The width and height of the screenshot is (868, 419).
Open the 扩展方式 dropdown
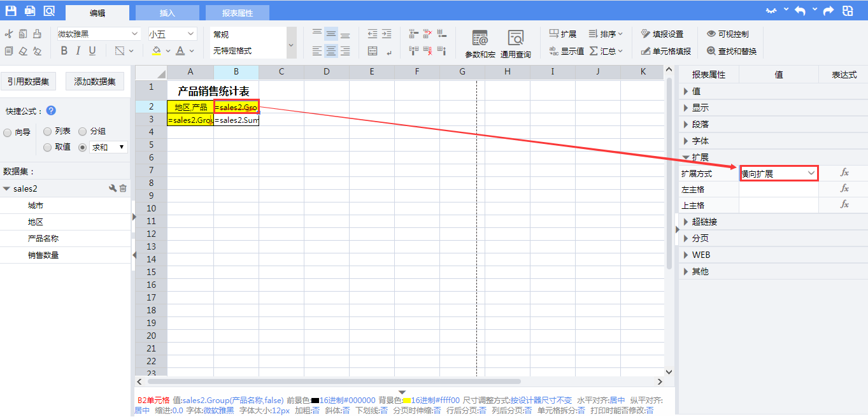pyautogui.click(x=778, y=173)
